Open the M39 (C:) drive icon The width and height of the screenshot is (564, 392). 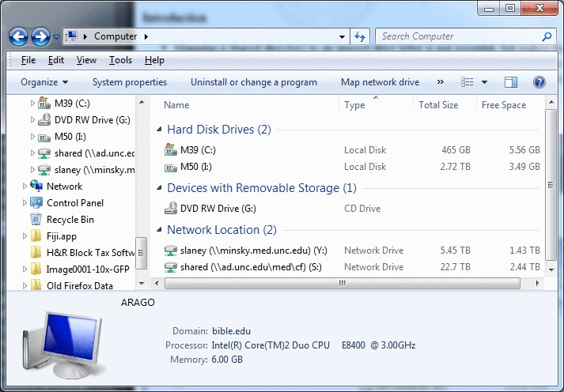(171, 149)
